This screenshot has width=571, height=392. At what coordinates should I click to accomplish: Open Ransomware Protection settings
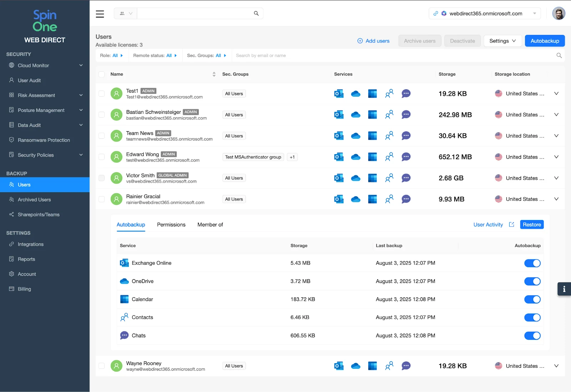pos(44,140)
